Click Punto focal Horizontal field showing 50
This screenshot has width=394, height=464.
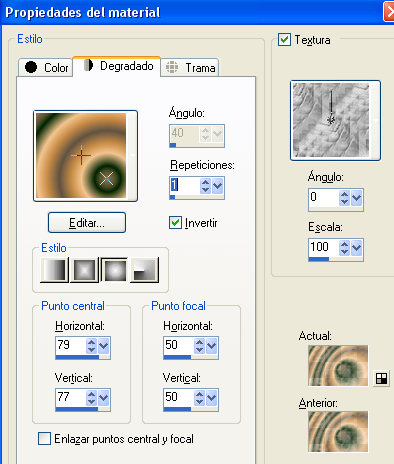(178, 346)
